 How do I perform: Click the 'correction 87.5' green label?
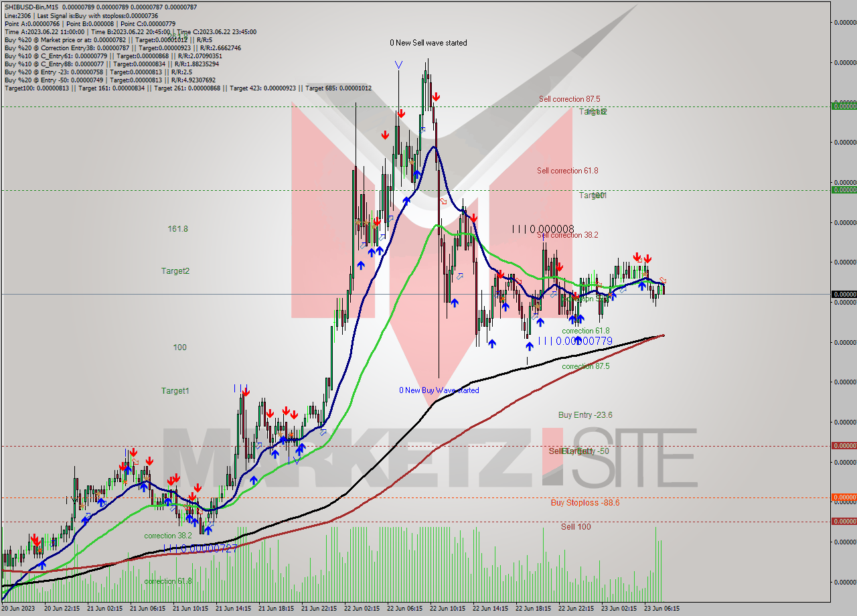[585, 366]
